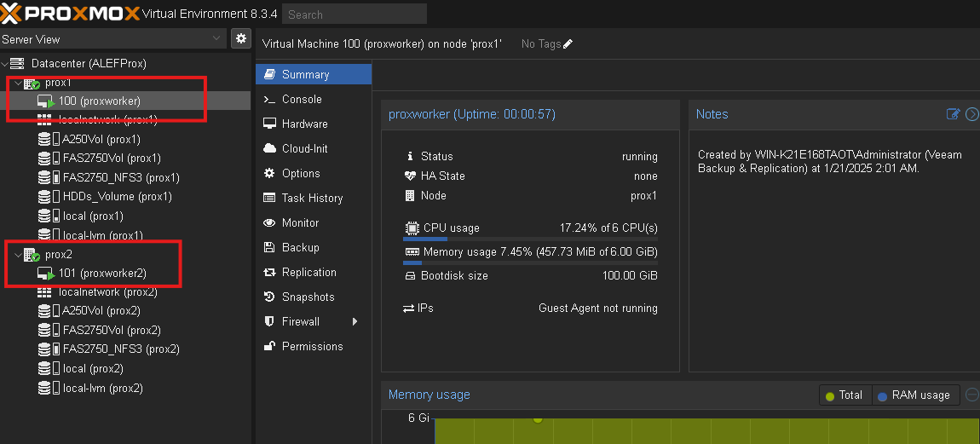Screen dimensions: 980x444
Task: Open the Summary tab
Action: (x=314, y=74)
